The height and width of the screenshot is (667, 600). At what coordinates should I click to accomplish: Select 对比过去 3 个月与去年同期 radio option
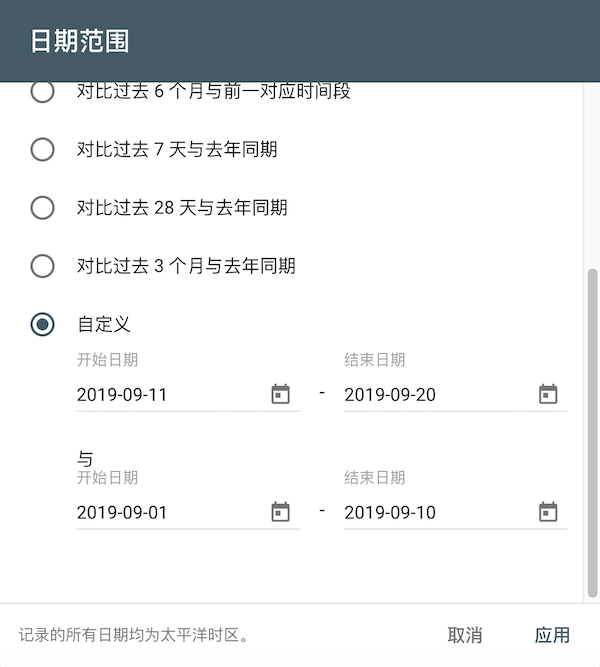[42, 266]
